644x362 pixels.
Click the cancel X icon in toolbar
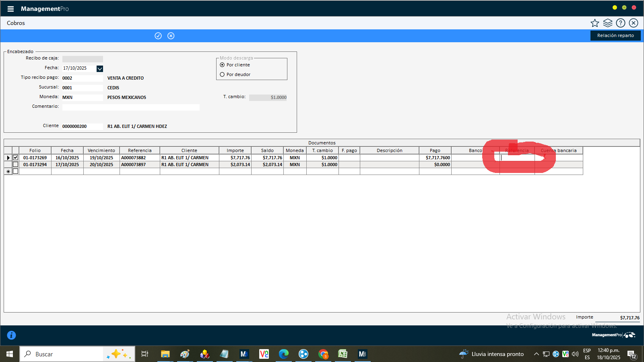pos(171,36)
